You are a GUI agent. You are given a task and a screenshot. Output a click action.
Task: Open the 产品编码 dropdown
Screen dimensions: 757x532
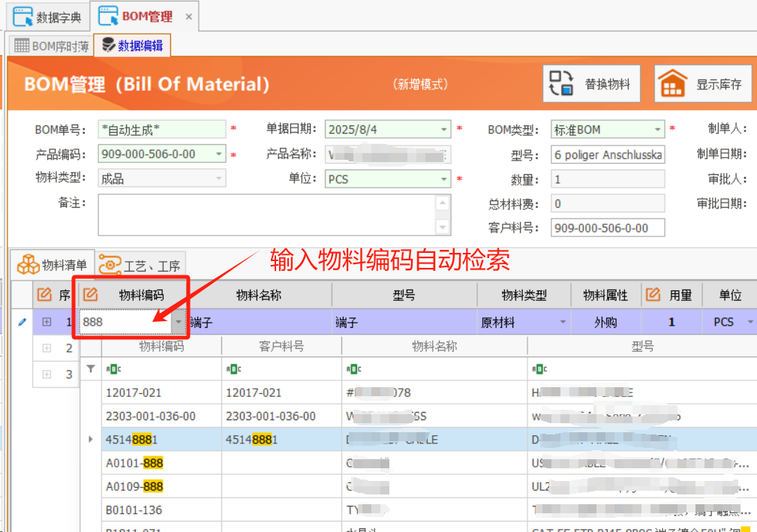pyautogui.click(x=219, y=154)
